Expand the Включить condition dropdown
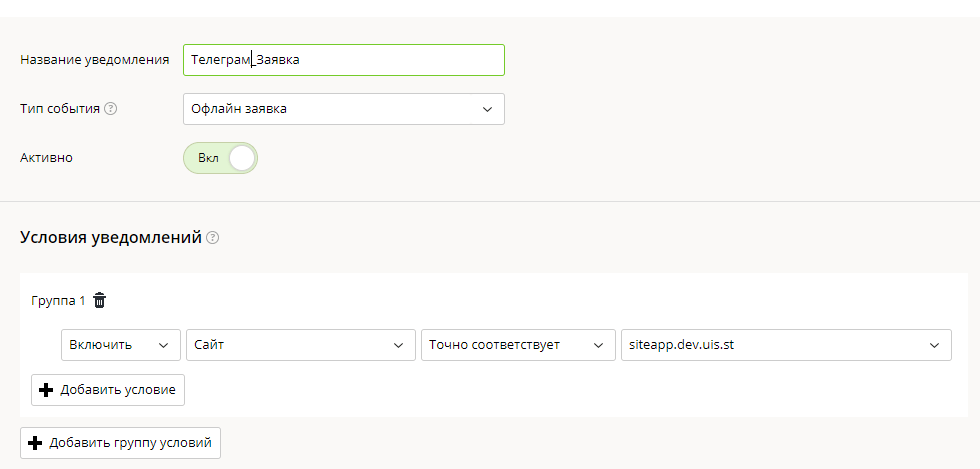Screen dimensions: 980x469 tap(121, 345)
